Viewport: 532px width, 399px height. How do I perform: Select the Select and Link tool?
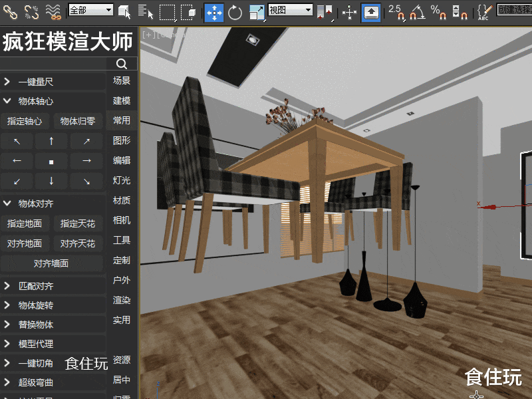(10, 11)
